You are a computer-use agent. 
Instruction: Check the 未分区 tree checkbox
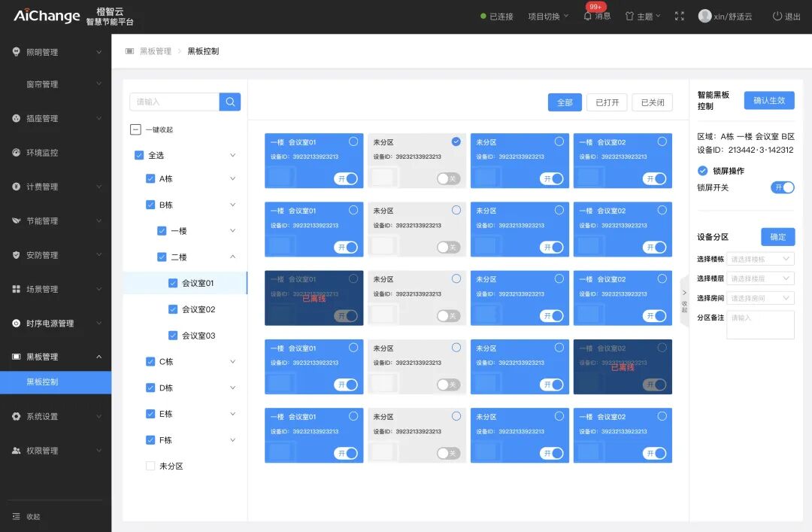(150, 466)
